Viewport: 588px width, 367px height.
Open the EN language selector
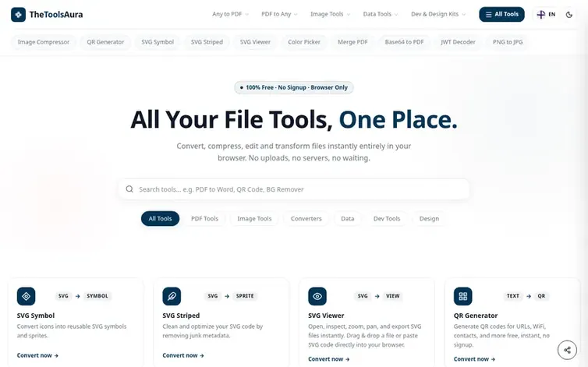click(546, 15)
